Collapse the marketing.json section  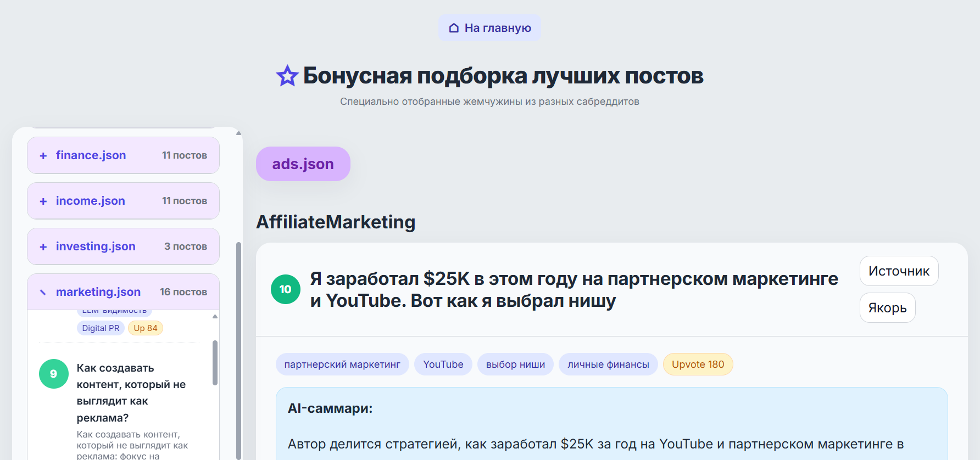(43, 292)
